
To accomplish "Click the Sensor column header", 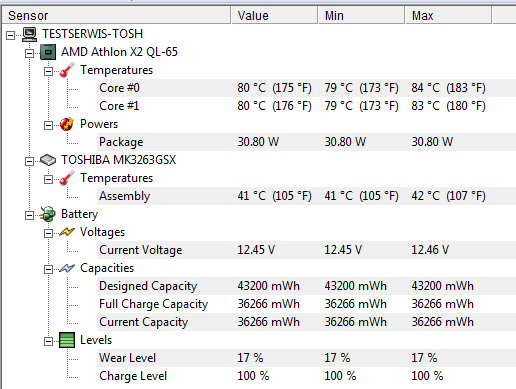I will [116, 16].
